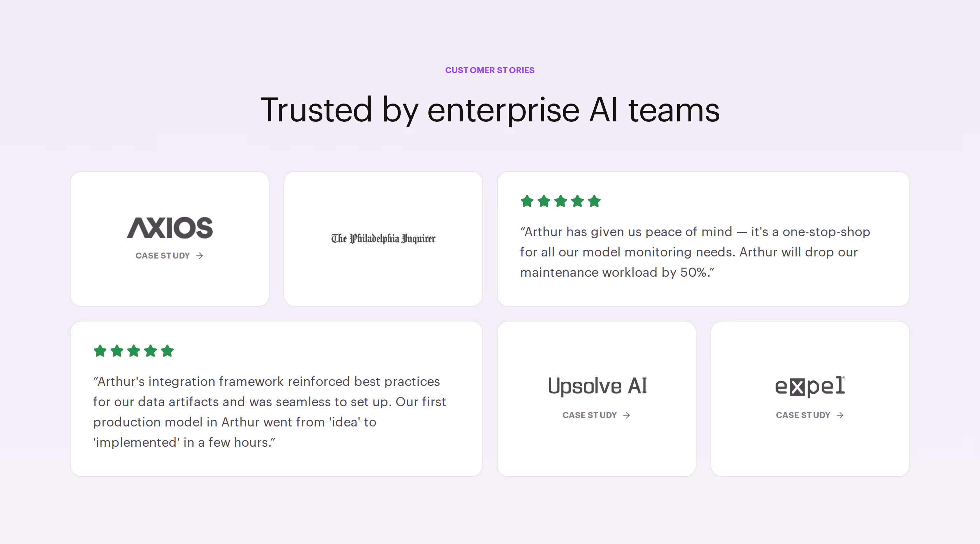The height and width of the screenshot is (544, 980).
Task: Select the 'peace of mind' testimonial quote
Action: click(x=695, y=252)
